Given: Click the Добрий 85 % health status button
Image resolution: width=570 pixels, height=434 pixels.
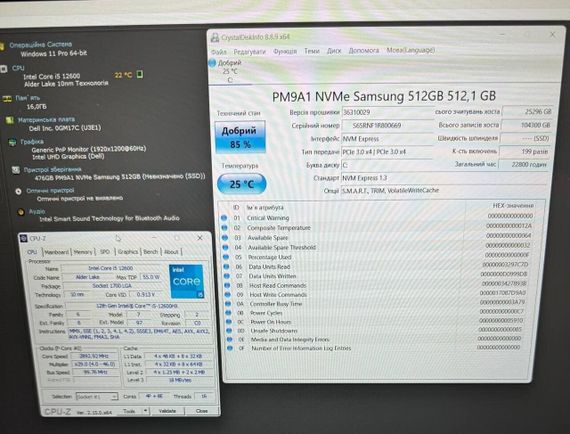Looking at the screenshot, I should pyautogui.click(x=240, y=137).
